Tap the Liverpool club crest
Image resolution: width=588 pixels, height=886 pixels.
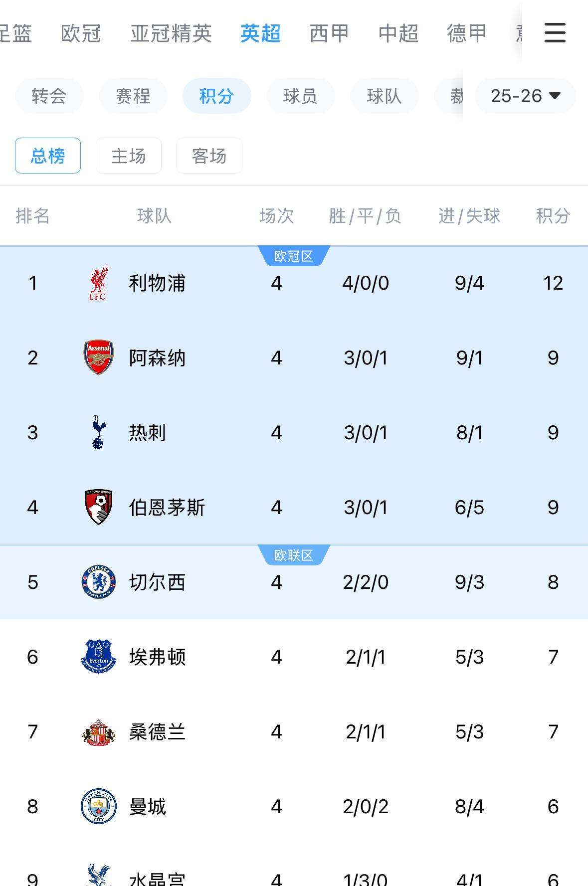coord(98,283)
